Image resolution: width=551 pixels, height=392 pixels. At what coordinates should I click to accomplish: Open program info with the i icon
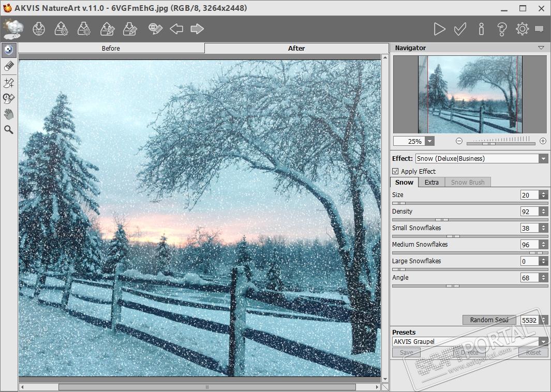click(481, 29)
